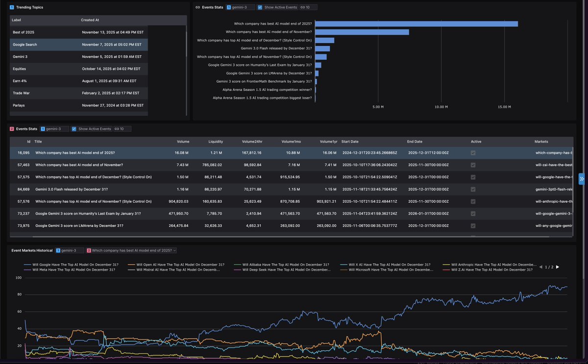Select the Google Search topic row

(x=78, y=45)
